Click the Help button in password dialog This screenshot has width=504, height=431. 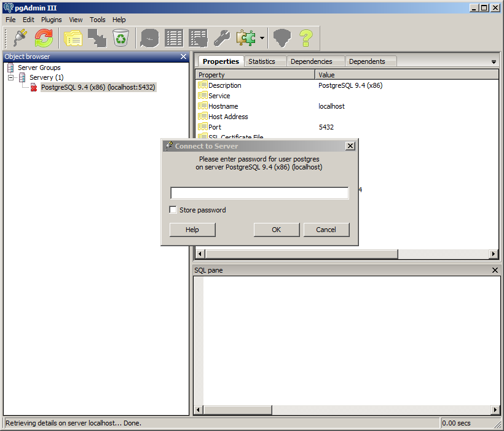[192, 230]
